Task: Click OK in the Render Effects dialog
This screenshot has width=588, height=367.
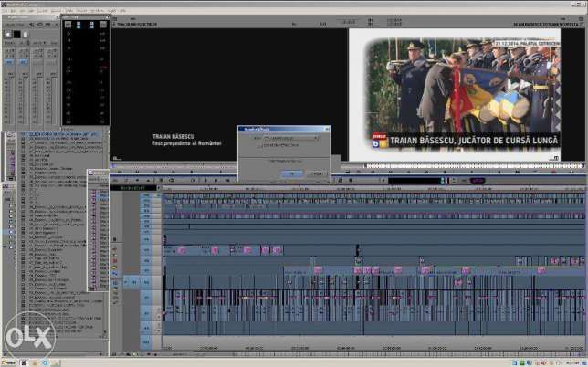Action: [x=290, y=172]
